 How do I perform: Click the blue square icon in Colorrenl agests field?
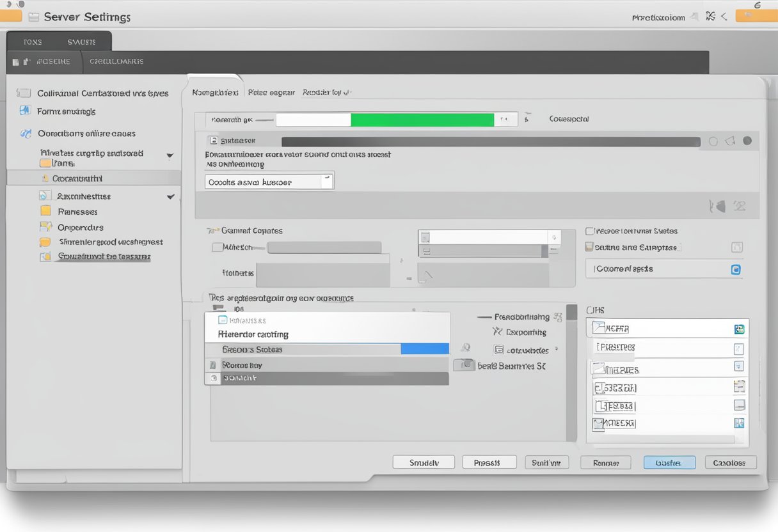[x=736, y=269]
